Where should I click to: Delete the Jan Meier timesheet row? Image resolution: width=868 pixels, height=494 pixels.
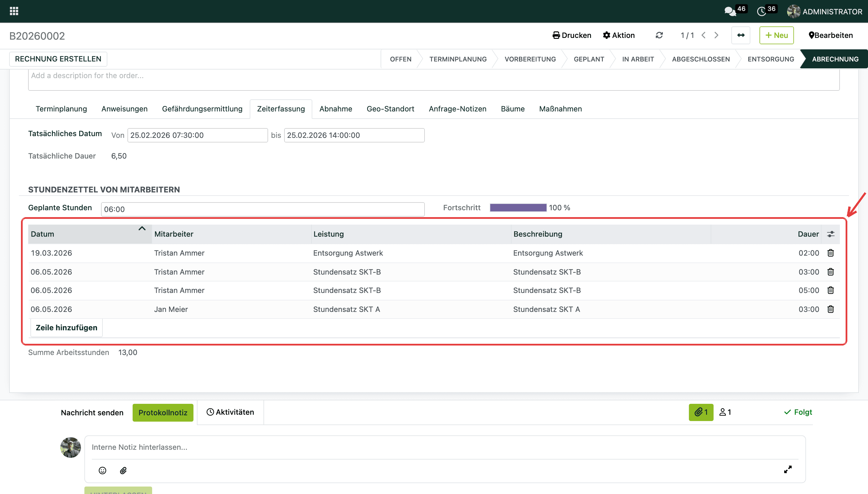(831, 309)
